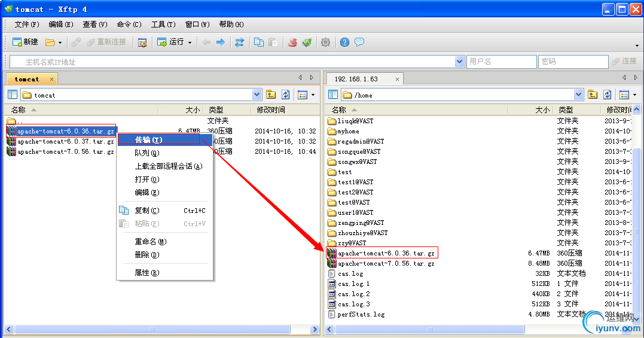Go up one folder in local pane
This screenshot has width=644, height=338.
point(271,95)
